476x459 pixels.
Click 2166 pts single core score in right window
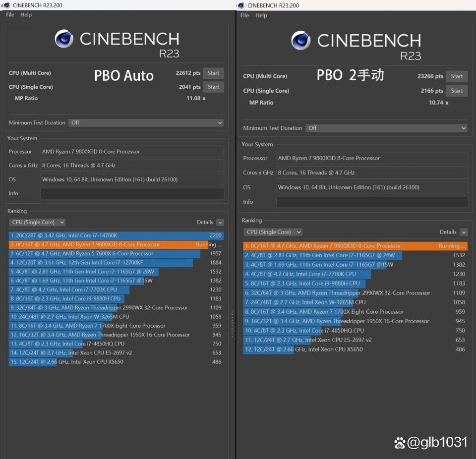[432, 91]
